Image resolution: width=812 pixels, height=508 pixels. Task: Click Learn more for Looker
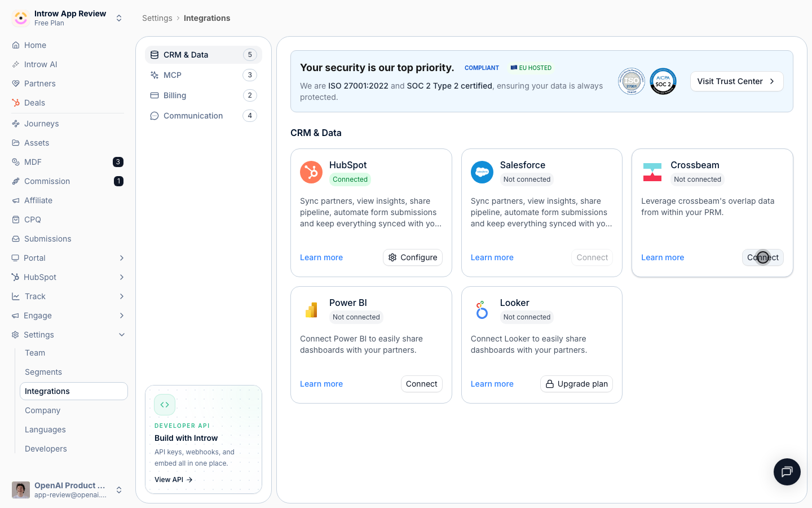492,384
